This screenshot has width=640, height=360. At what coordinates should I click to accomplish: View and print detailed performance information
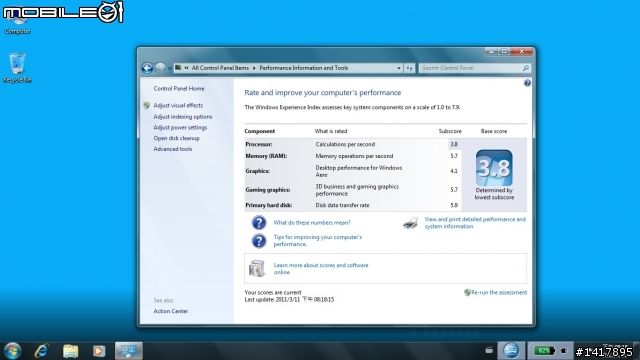(x=475, y=223)
